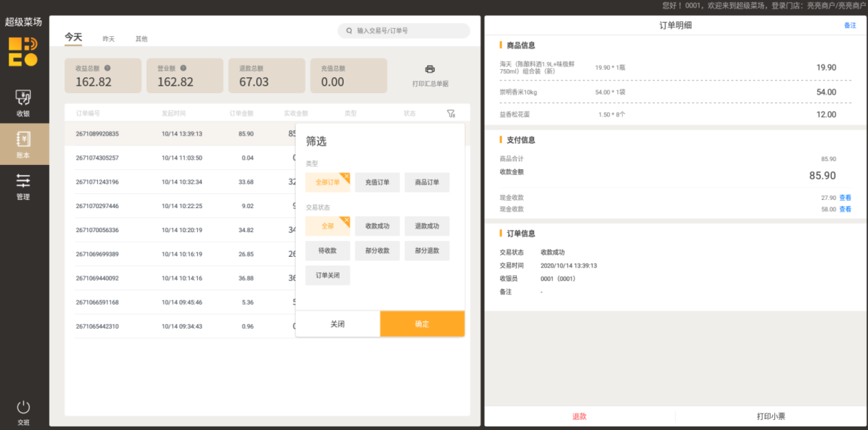Image resolution: width=868 pixels, height=430 pixels.
Task: Click the help icon next to 营业额
Action: point(183,68)
